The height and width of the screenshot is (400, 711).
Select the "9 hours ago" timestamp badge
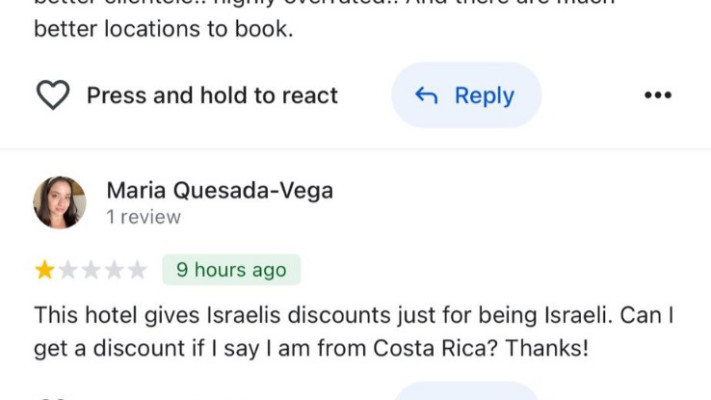pyautogui.click(x=231, y=270)
